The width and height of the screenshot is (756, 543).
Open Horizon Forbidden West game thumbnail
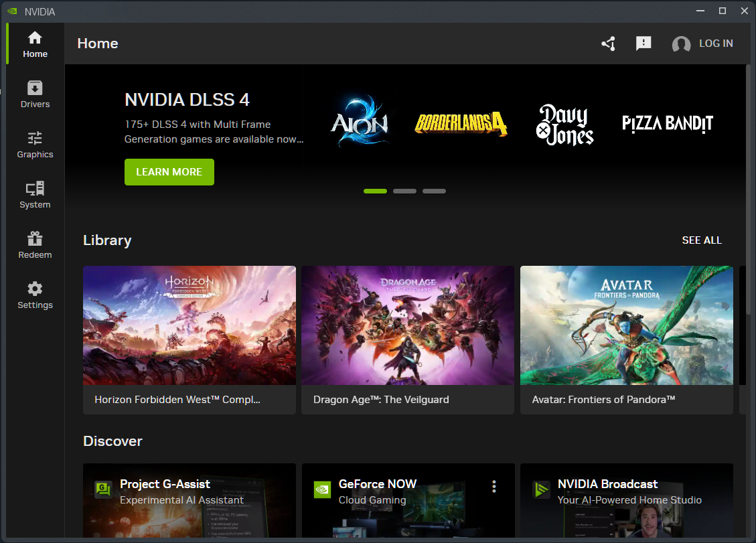[x=190, y=325]
